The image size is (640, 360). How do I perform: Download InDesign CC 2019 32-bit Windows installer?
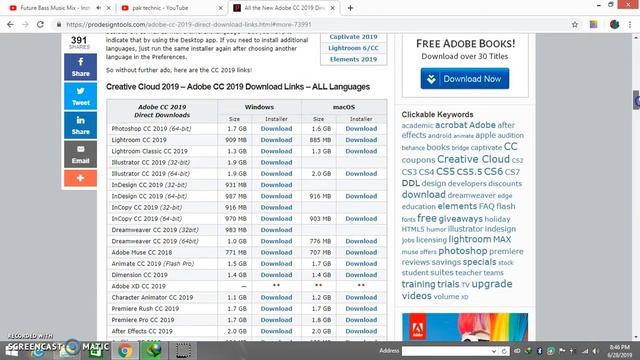click(x=276, y=185)
